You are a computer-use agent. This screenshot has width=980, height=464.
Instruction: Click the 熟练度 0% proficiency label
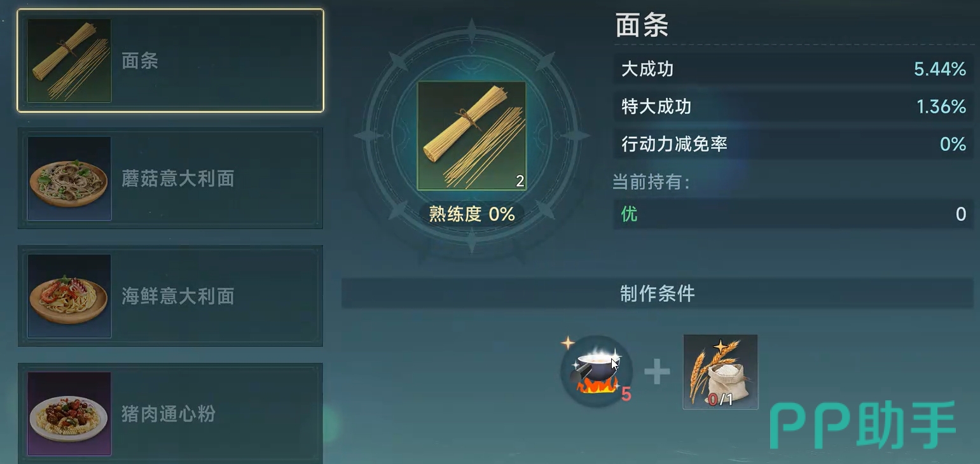click(x=472, y=214)
